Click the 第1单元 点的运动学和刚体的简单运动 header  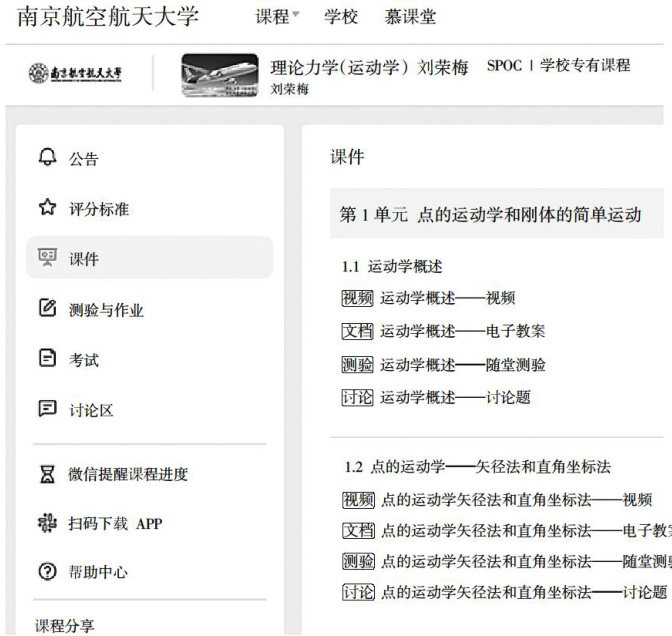tap(490, 215)
